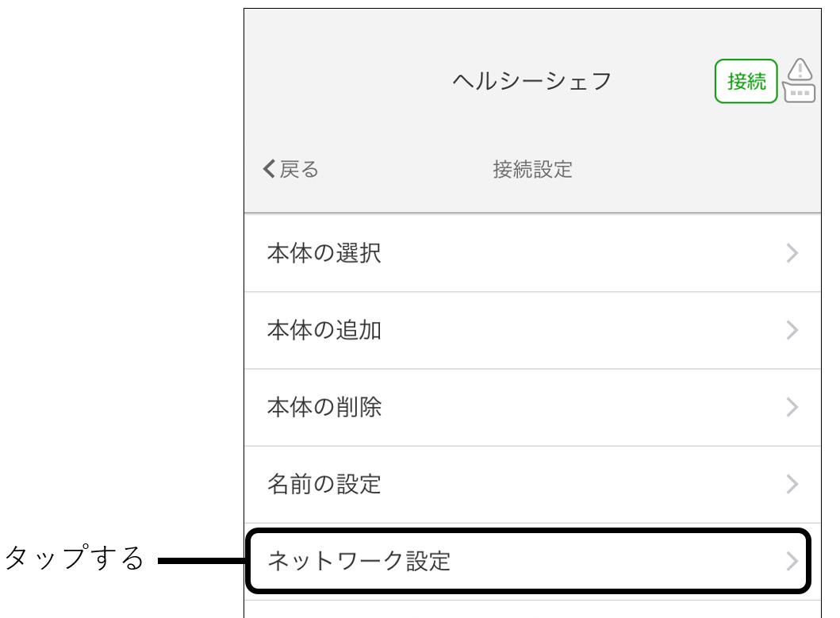This screenshot has width=840, height=618.
Task: Click the empty row below ネットワーク設定
Action: pyautogui.click(x=531, y=609)
